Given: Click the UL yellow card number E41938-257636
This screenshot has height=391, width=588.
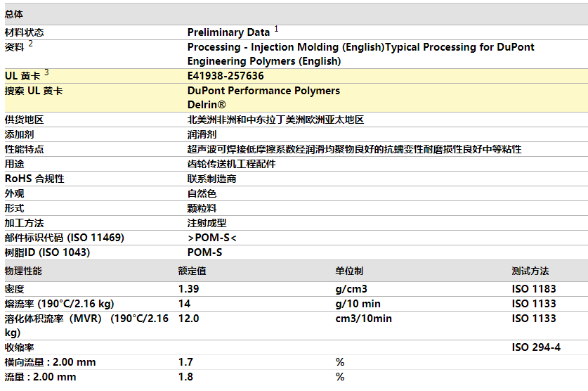Looking at the screenshot, I should pos(226,76).
